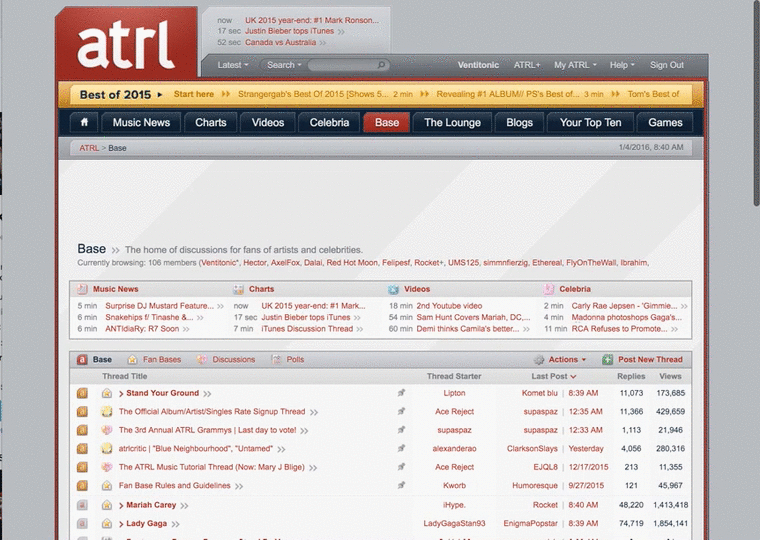Click the pin icon on Stand Your Ground row
Image resolution: width=760 pixels, height=540 pixels.
[401, 393]
